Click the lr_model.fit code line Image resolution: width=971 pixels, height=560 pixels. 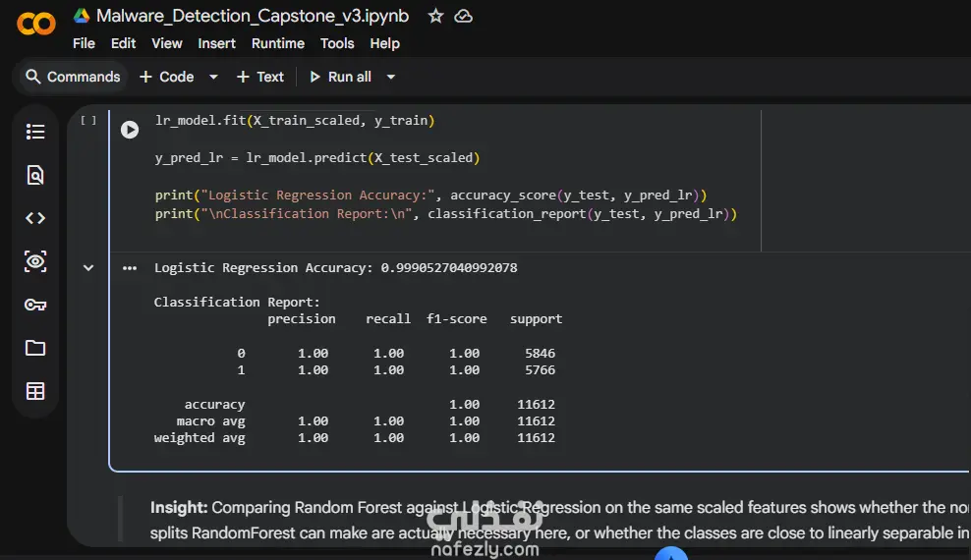point(295,121)
